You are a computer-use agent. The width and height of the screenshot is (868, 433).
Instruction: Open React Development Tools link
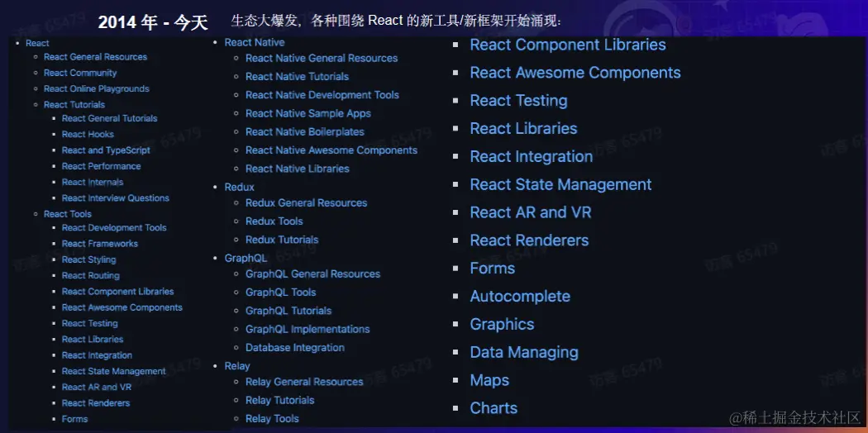click(114, 228)
